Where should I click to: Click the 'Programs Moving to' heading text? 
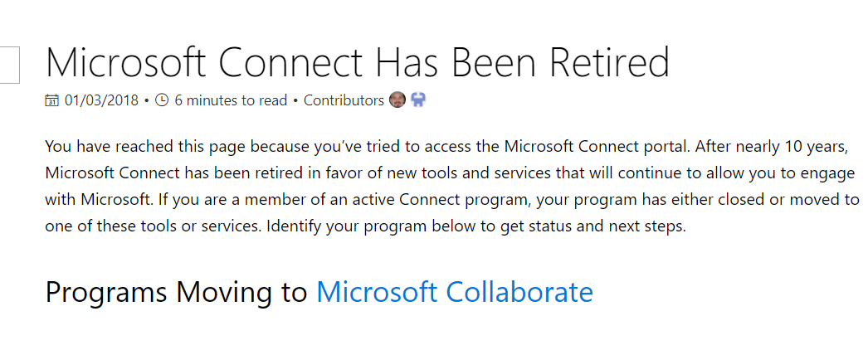(176, 292)
